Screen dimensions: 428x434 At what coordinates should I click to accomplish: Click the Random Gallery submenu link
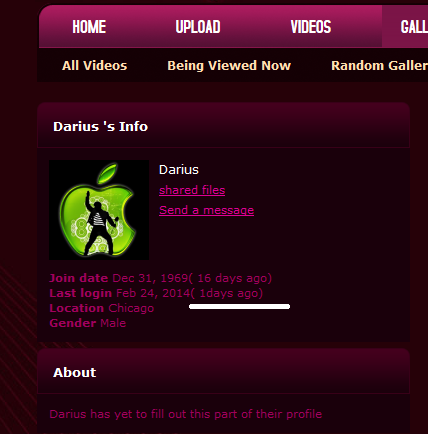tap(379, 65)
